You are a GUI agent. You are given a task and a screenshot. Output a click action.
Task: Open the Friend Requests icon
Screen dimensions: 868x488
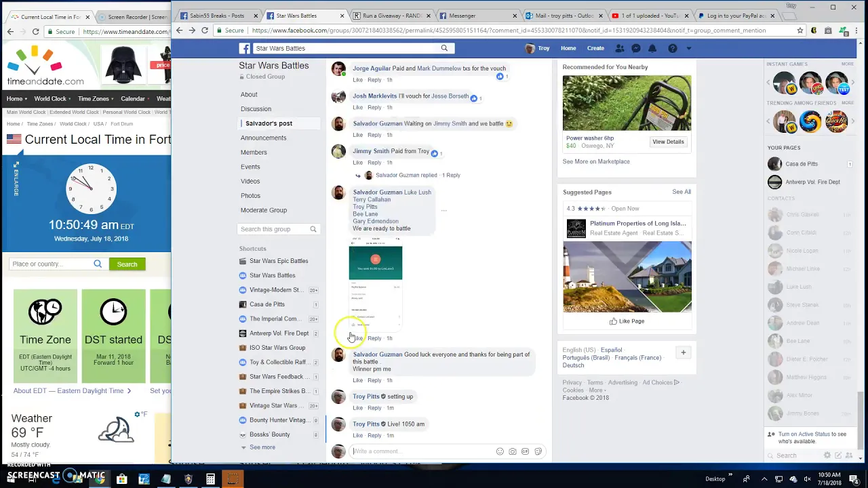(x=620, y=48)
